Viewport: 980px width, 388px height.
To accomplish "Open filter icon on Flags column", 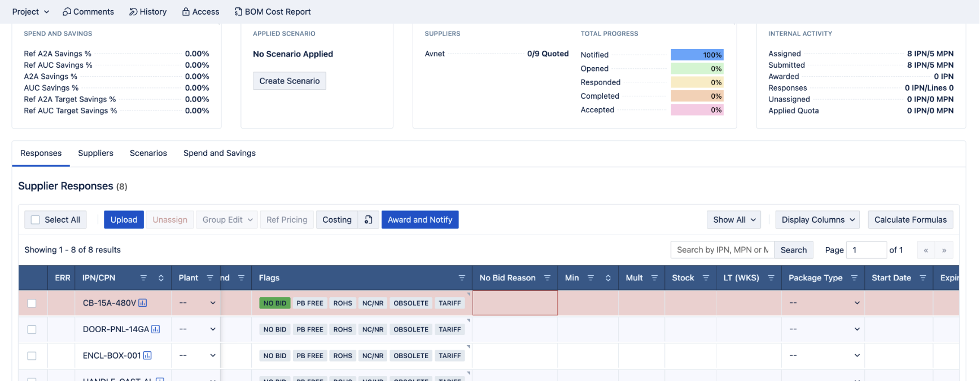I will pos(462,278).
